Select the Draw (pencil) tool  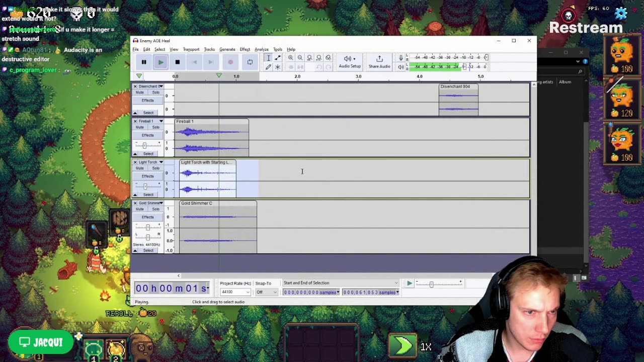(x=268, y=67)
